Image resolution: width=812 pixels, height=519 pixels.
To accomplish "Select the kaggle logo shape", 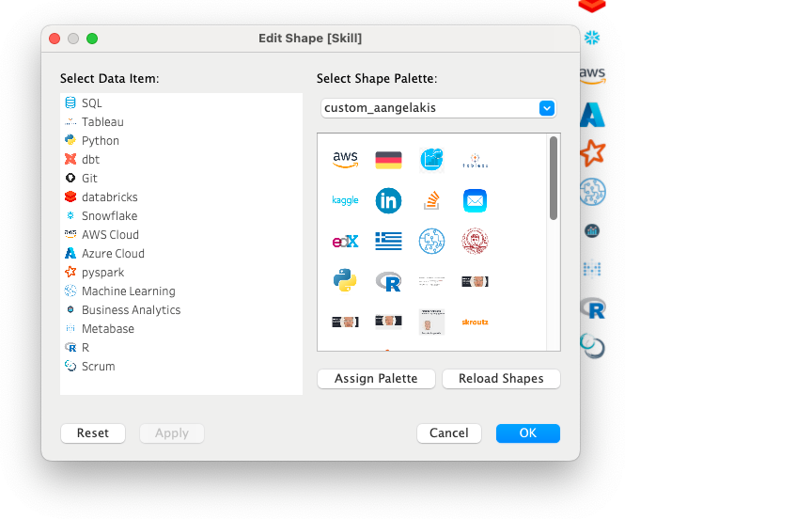I will click(346, 200).
